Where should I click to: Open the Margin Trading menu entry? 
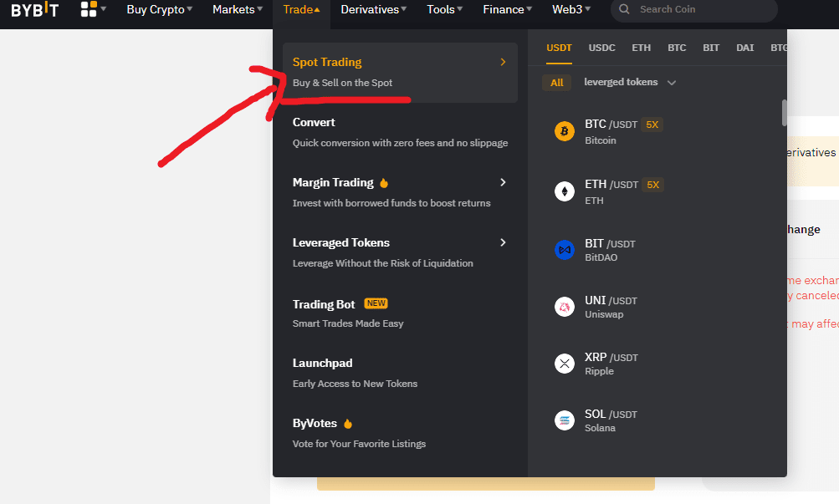[x=400, y=192]
